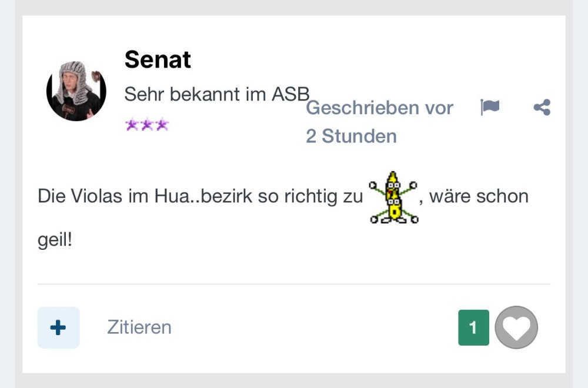The height and width of the screenshot is (388, 588).
Task: Click the first purple rank star
Action: [132, 125]
